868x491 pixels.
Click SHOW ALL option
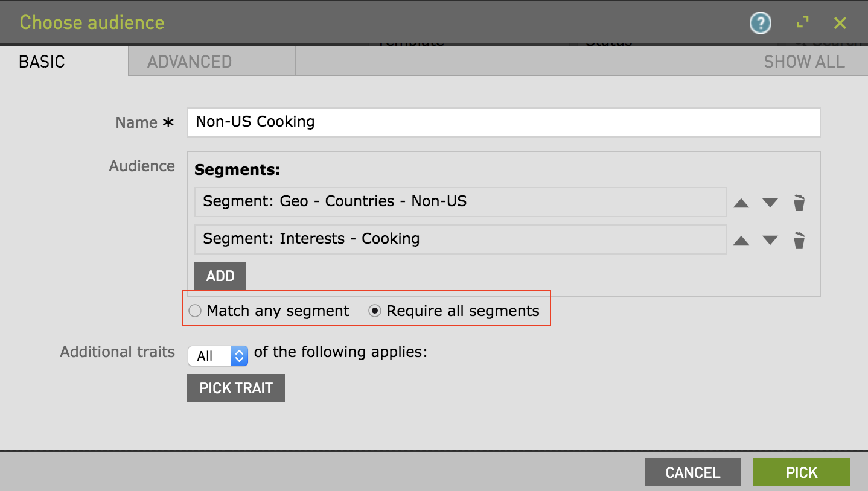(x=804, y=62)
